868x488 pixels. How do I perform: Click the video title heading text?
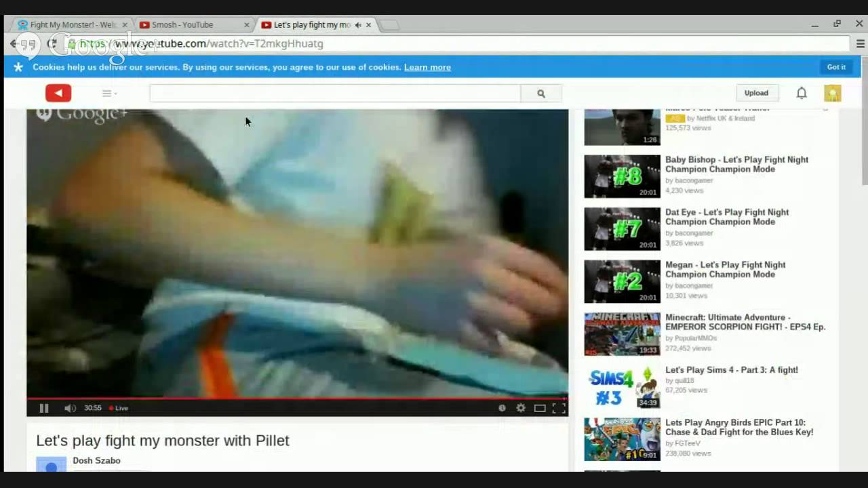pyautogui.click(x=163, y=441)
